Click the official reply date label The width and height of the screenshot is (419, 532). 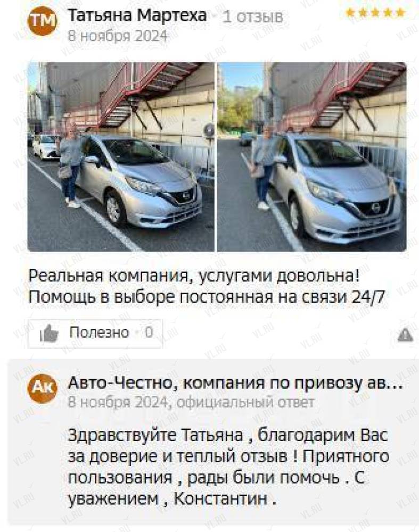118,402
